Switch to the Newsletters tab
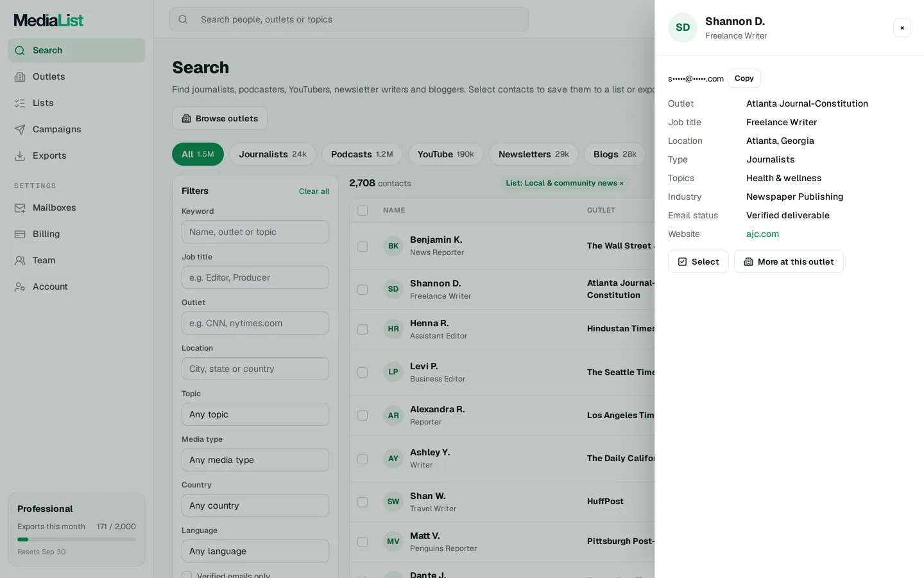This screenshot has width=924, height=578. 534,154
